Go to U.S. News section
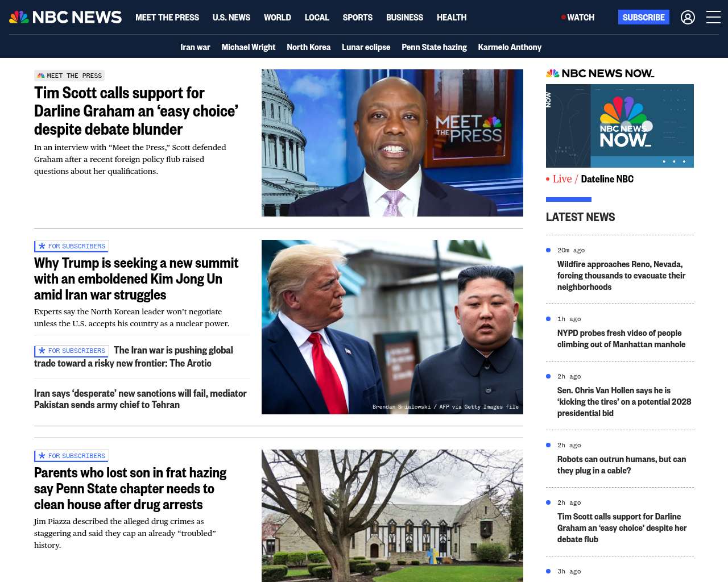Viewport: 728px width, 582px height. 231,18
